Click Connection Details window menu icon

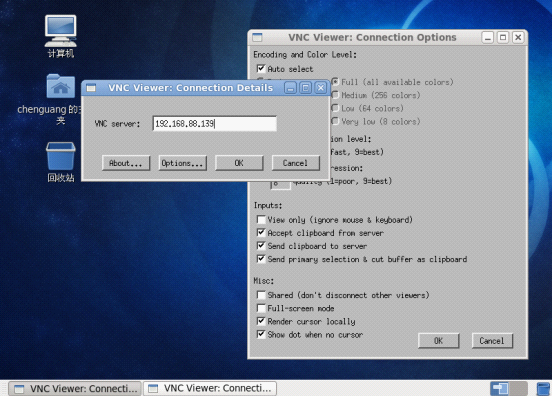(x=91, y=88)
